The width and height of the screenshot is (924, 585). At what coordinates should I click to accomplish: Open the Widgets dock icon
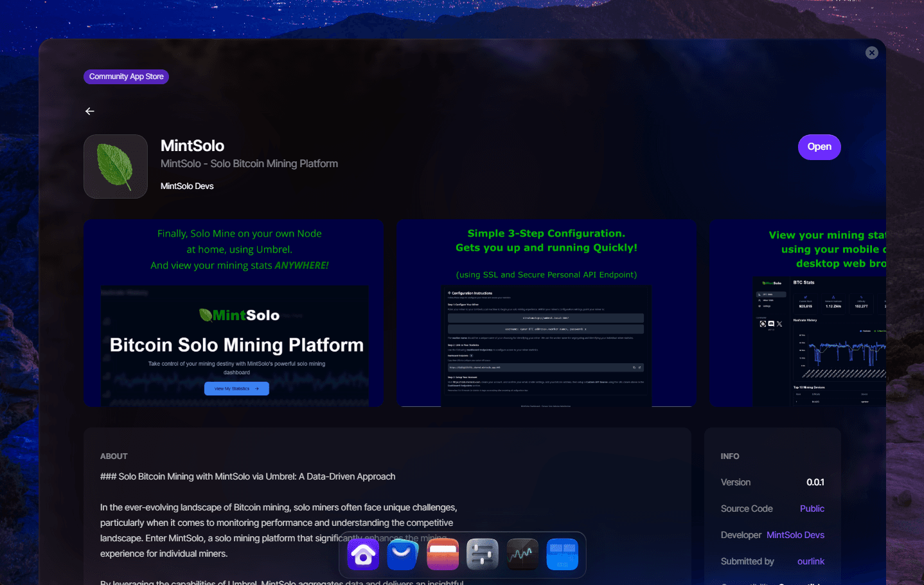[x=562, y=554]
